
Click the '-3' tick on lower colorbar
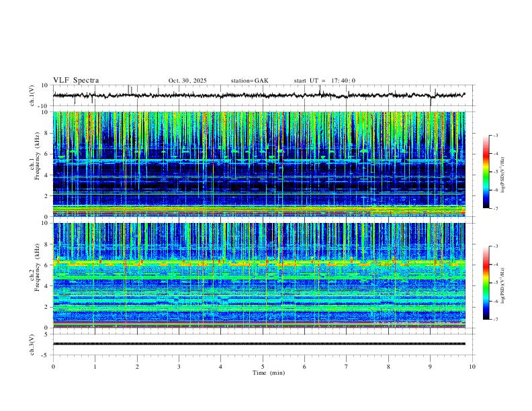[495, 246]
